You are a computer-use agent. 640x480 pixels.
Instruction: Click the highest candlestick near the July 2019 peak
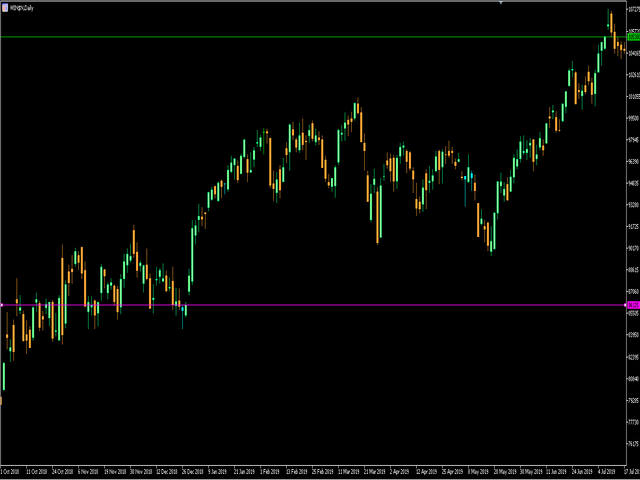[x=608, y=18]
